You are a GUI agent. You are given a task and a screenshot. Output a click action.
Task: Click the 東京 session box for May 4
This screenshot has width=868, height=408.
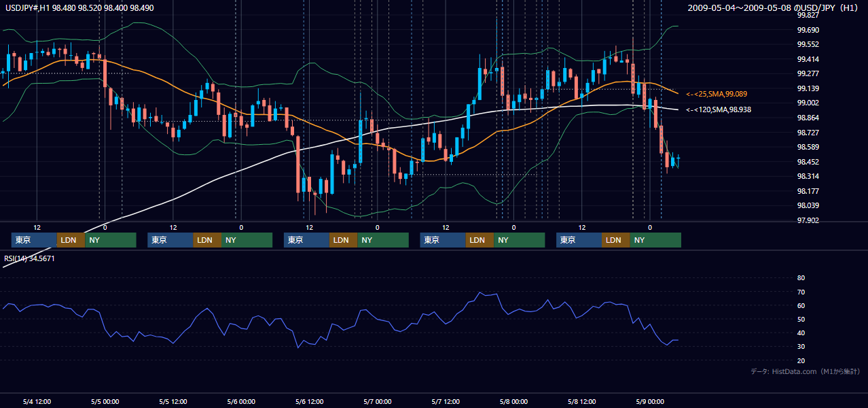coord(34,240)
